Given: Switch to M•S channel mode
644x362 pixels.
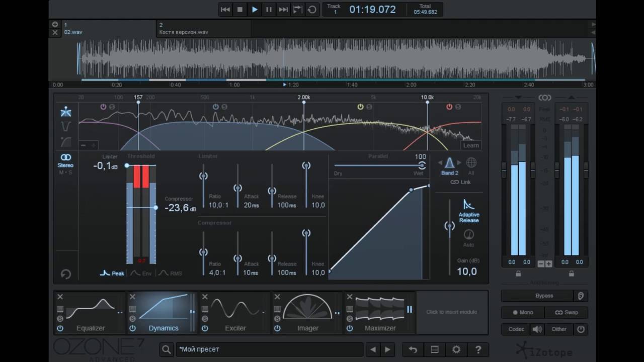Looking at the screenshot, I should click(x=65, y=172).
